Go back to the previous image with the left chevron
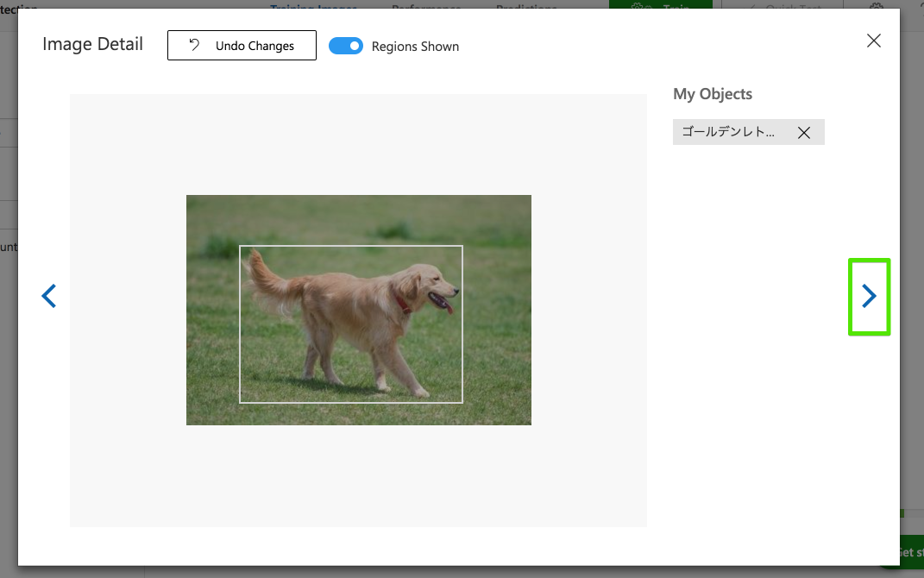 click(x=48, y=296)
